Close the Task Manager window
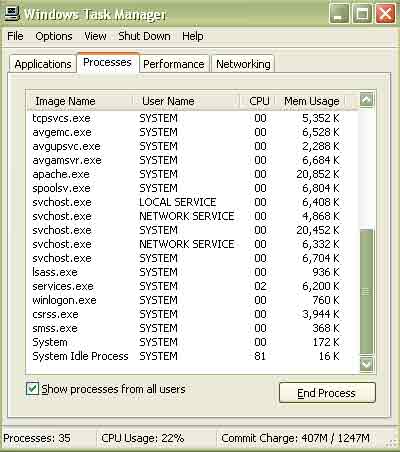The width and height of the screenshot is (400, 452). coord(386,13)
